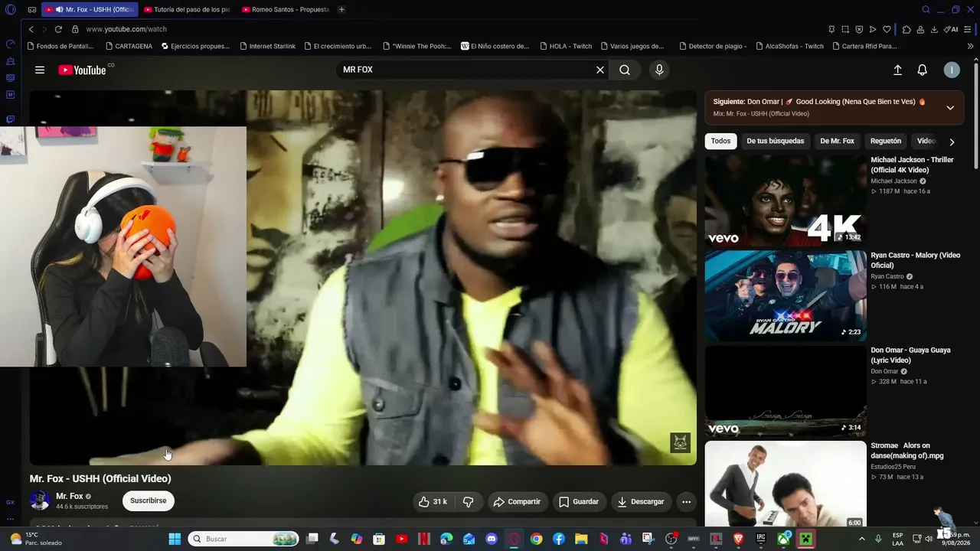Viewport: 980px width, 551px height.
Task: Select the De Mr. Fox chip
Action: (x=837, y=141)
